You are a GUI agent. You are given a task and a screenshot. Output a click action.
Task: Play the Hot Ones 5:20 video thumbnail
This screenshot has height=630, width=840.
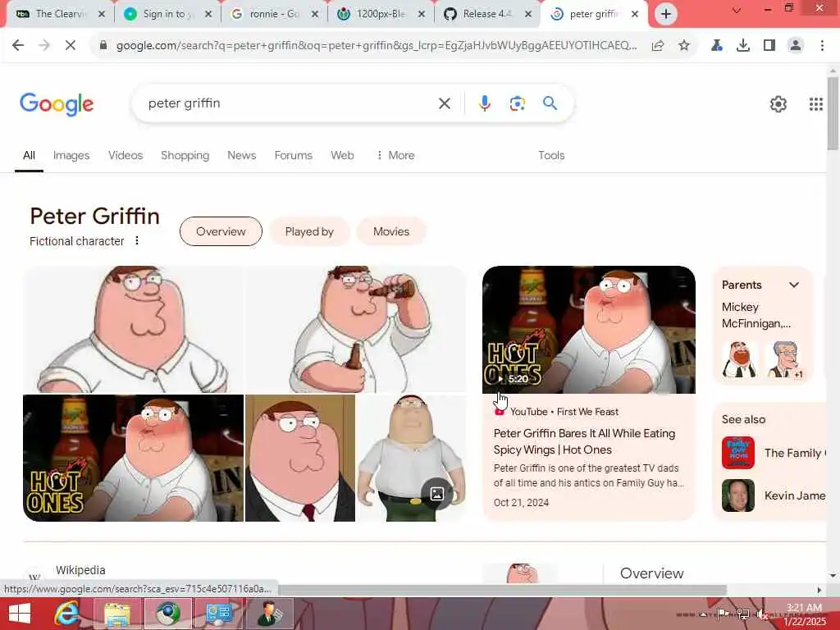tap(589, 330)
